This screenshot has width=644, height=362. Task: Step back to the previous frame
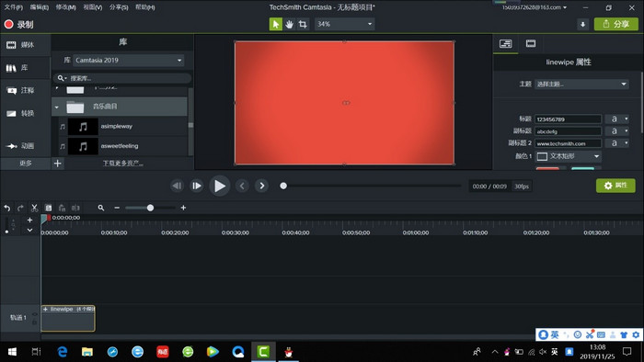coord(177,186)
